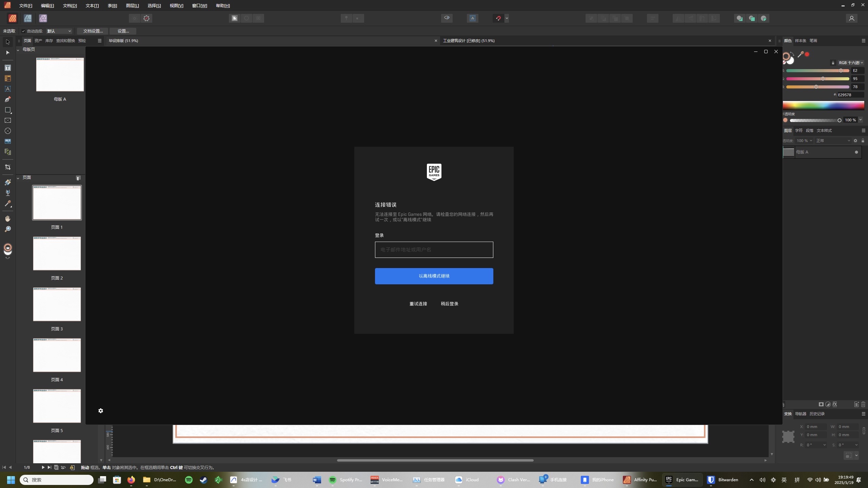Click the email or username input field
This screenshot has width=868, height=488.
click(x=434, y=250)
